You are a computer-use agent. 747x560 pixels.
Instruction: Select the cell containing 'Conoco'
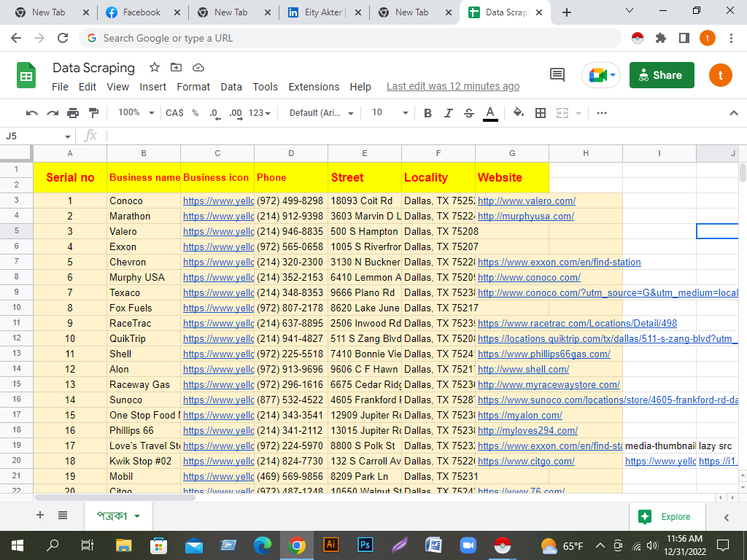(x=144, y=201)
